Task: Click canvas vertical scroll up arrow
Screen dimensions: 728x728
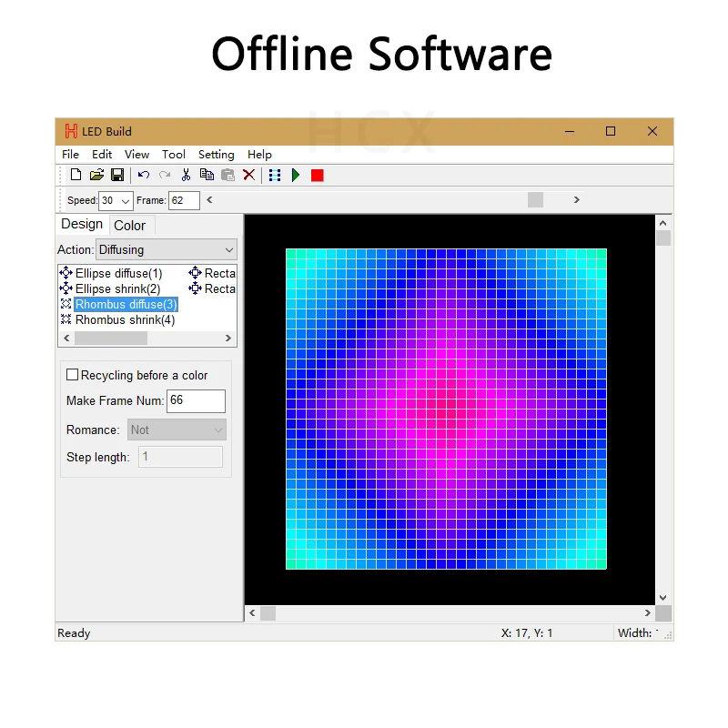Action: [x=663, y=223]
